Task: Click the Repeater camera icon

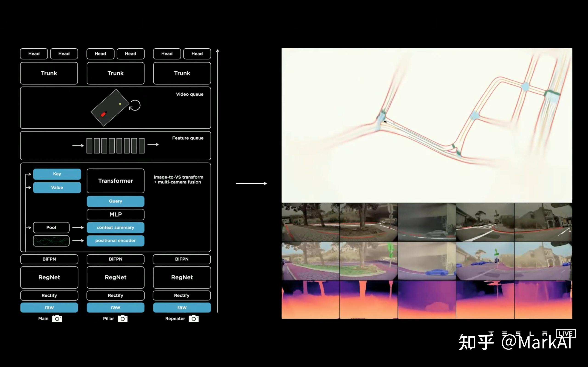Action: pyautogui.click(x=194, y=319)
